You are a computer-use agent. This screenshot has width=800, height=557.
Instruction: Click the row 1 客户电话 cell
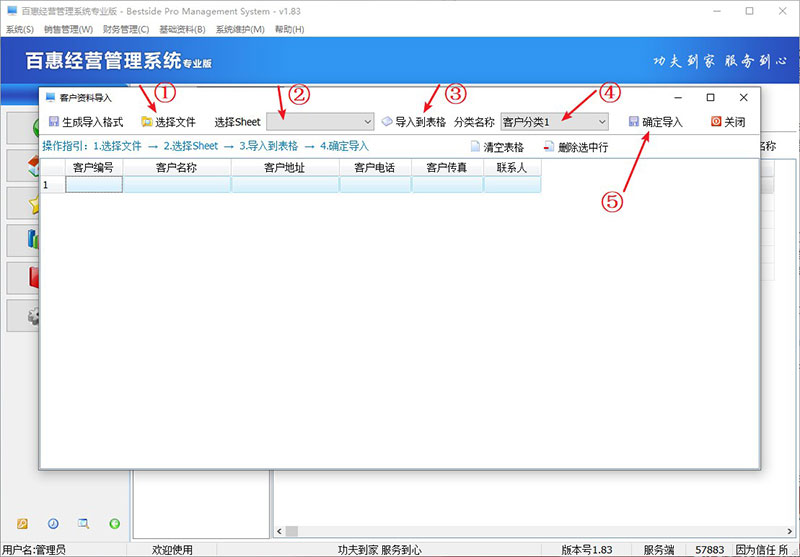pyautogui.click(x=375, y=184)
